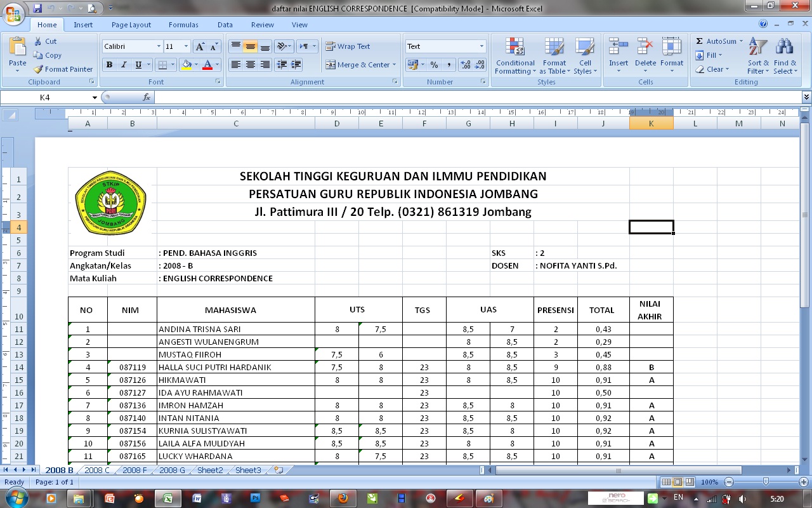The width and height of the screenshot is (812, 508).
Task: Click the insert function fx icon
Action: coord(147,97)
